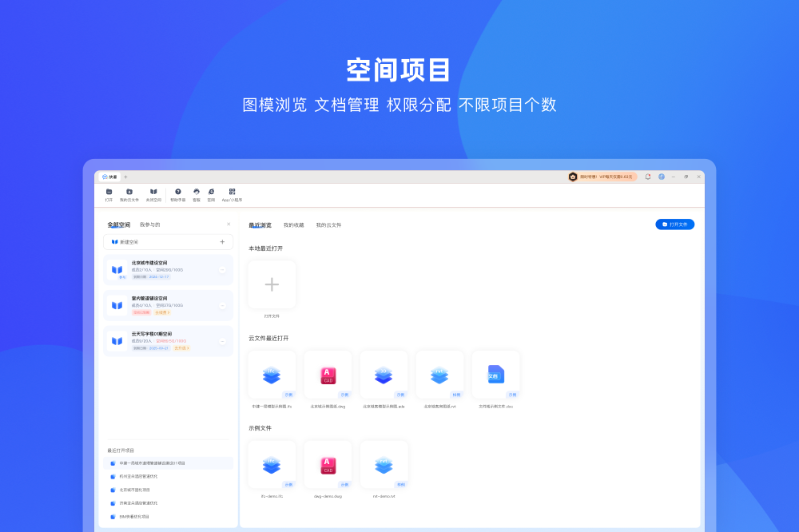Click the plus tile to open local file

[x=272, y=284]
